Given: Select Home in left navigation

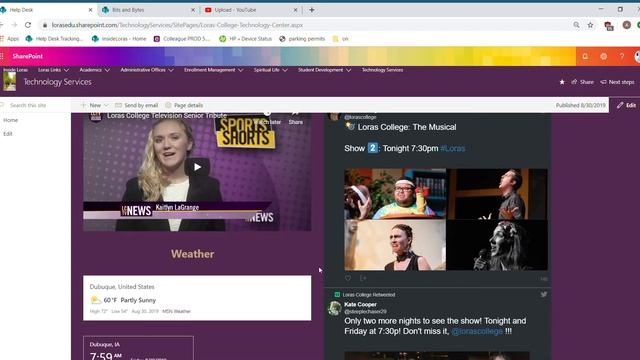Looking at the screenshot, I should 11,120.
